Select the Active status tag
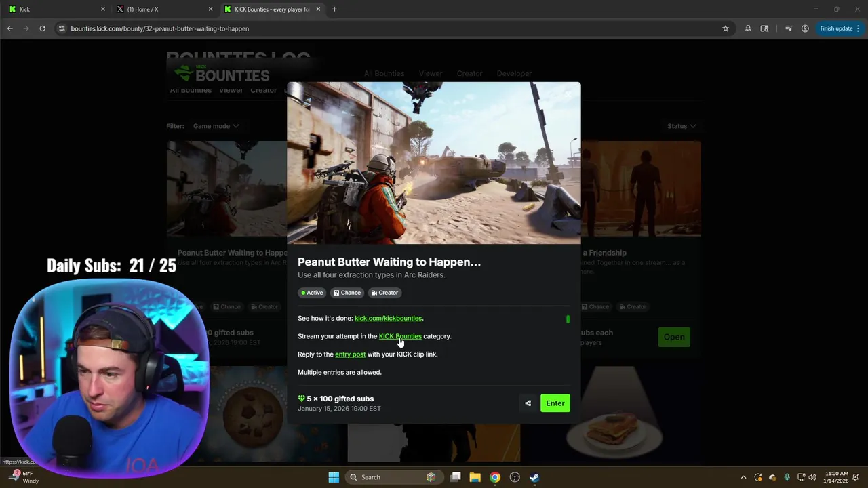The image size is (868, 488). 312,293
